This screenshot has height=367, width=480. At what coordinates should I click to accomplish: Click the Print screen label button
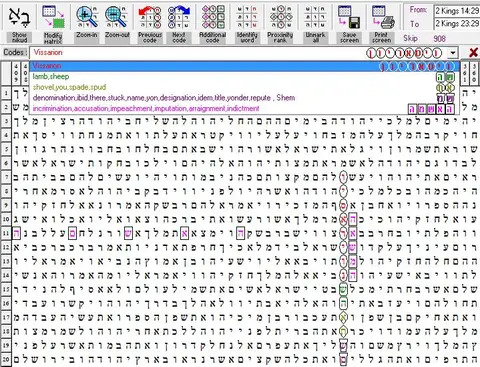click(x=382, y=38)
